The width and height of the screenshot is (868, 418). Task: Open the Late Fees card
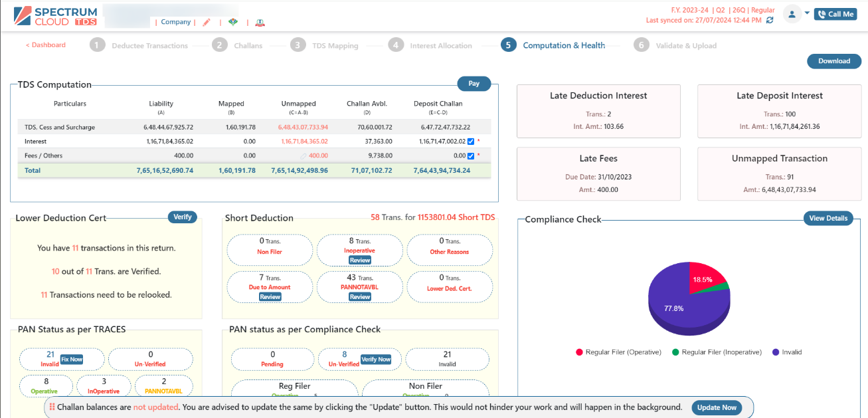click(x=598, y=173)
